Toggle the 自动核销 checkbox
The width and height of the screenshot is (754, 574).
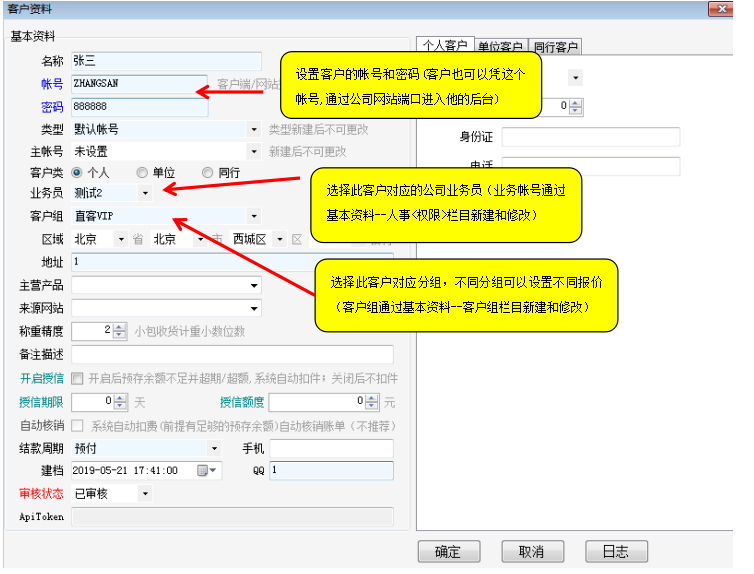[77, 425]
